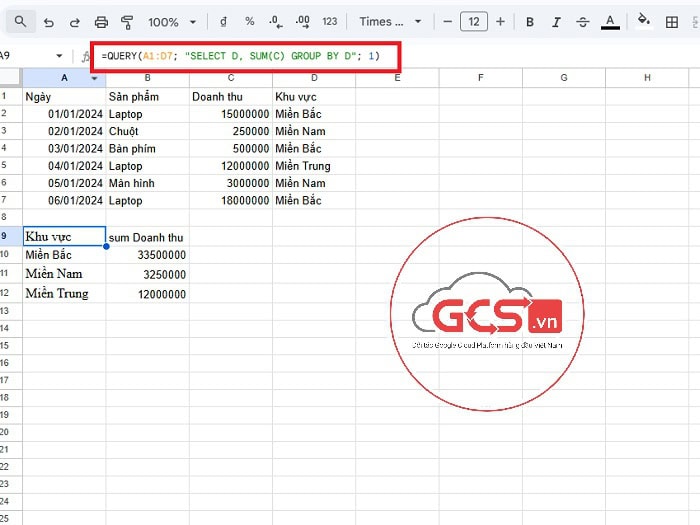Activate the paint format tool
700x525 pixels.
pos(127,22)
